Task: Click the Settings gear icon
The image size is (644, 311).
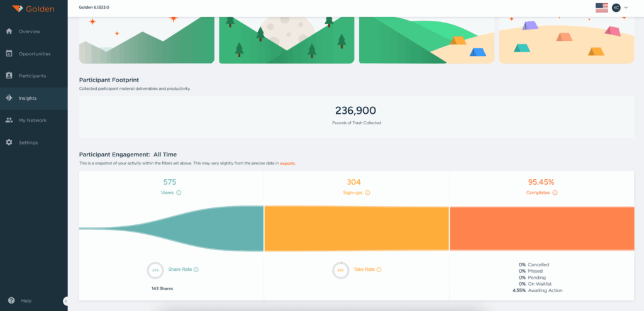Action: pyautogui.click(x=9, y=143)
